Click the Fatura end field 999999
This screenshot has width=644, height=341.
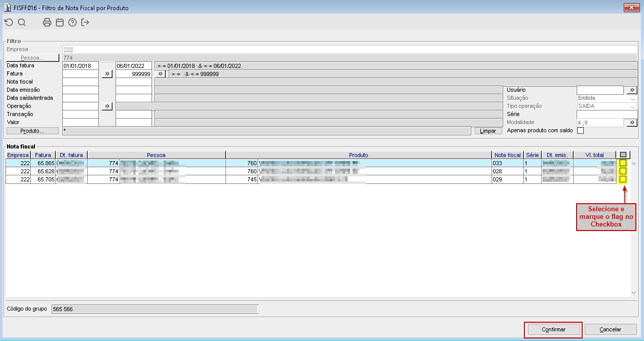coord(134,73)
